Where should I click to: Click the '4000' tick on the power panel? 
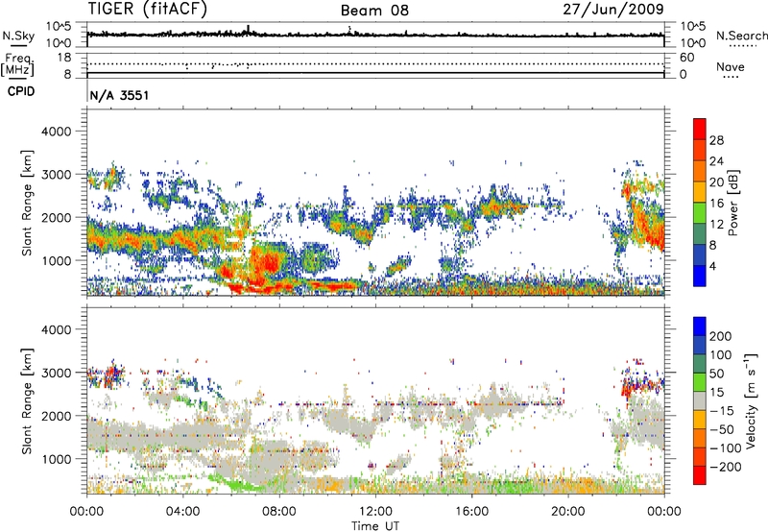click(56, 132)
